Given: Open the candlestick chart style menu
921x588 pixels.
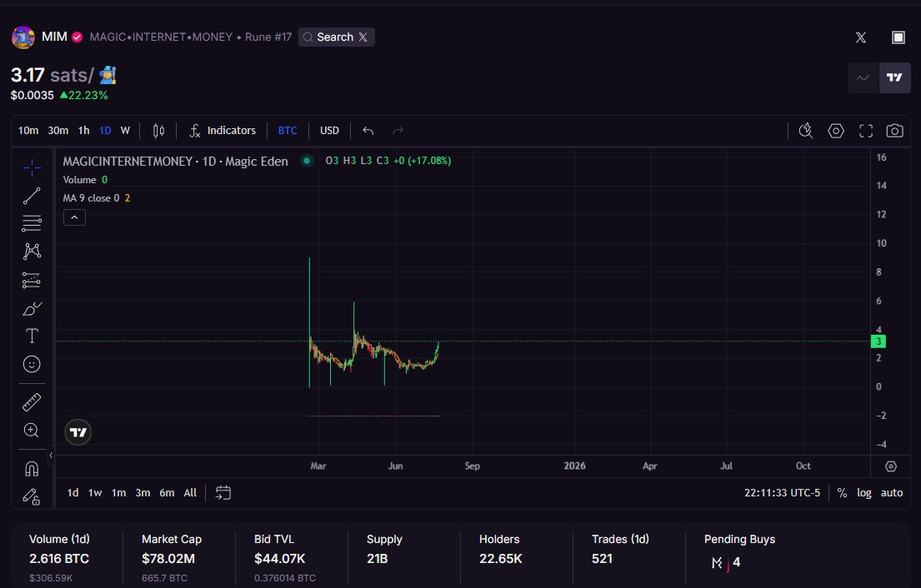Looking at the screenshot, I should point(158,131).
